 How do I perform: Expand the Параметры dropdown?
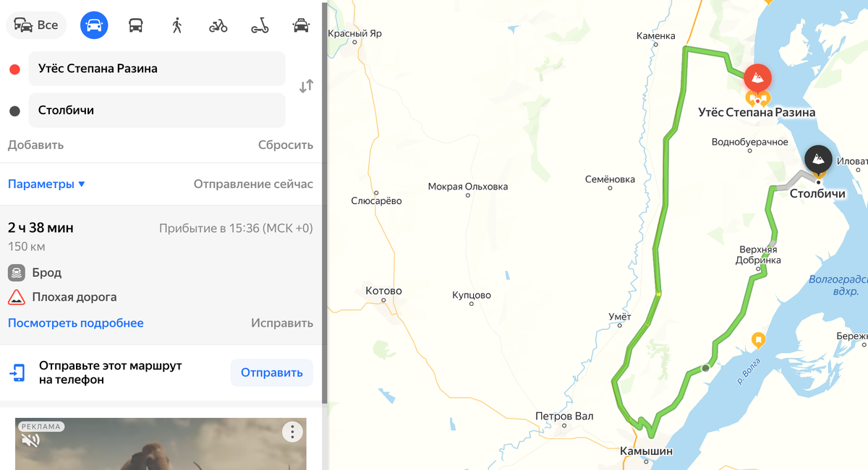click(x=47, y=184)
